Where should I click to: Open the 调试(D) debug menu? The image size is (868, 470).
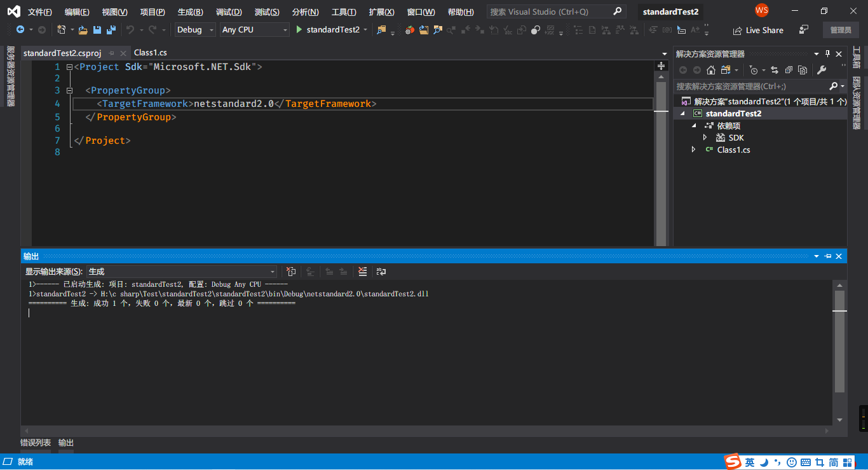[229, 12]
